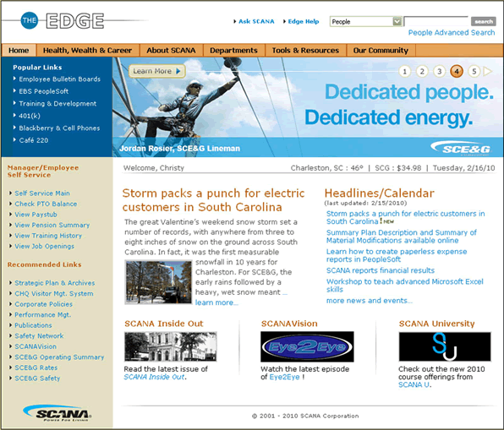Open About SCANA menu

coord(171,51)
